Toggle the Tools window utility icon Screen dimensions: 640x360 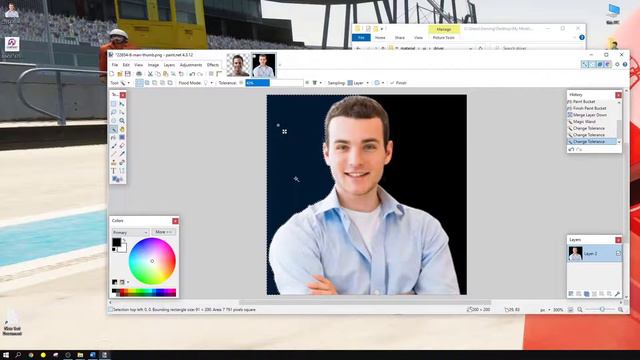[585, 64]
